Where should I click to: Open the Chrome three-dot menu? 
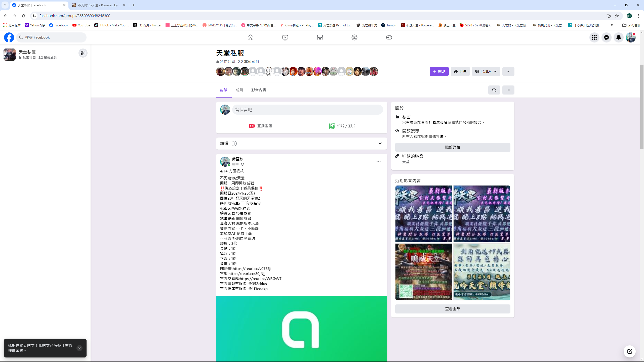click(638, 16)
